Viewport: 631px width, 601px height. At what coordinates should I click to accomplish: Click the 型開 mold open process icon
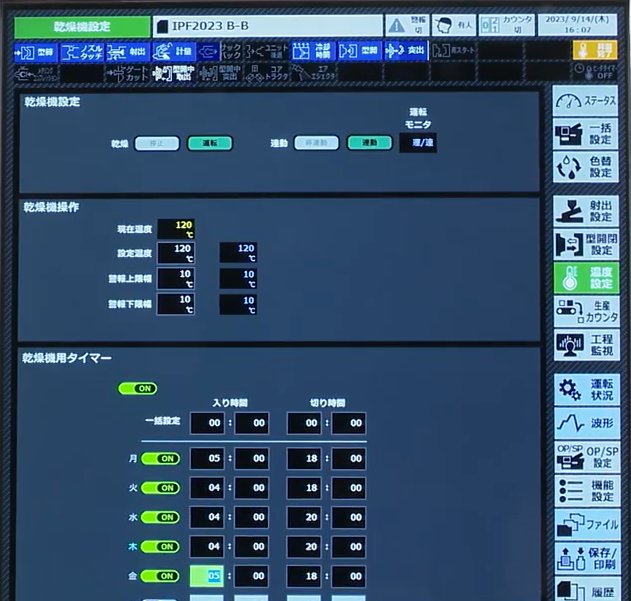359,51
